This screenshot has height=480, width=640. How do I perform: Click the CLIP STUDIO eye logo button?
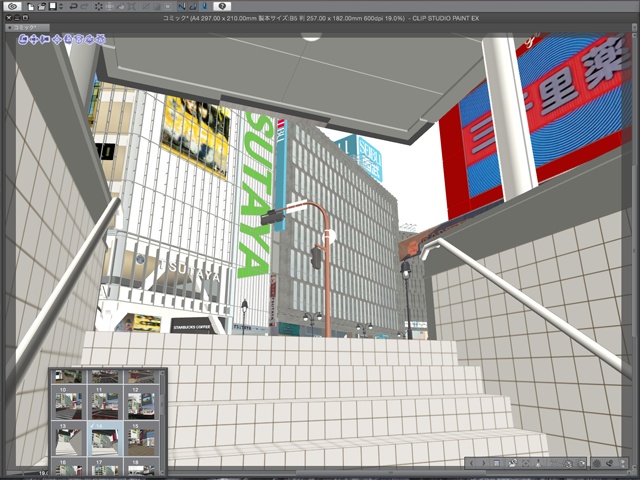coord(12,6)
